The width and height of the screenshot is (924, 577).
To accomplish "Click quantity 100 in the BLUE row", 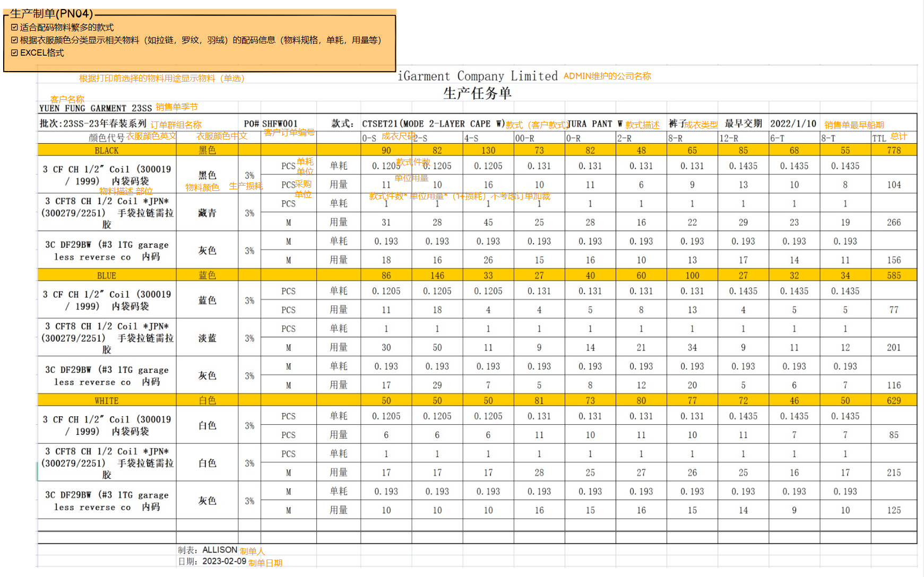I will coord(692,276).
